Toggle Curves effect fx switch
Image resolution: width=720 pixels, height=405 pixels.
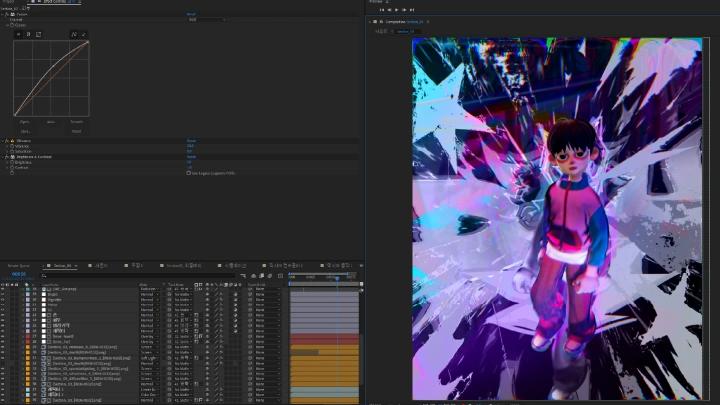click(9, 14)
